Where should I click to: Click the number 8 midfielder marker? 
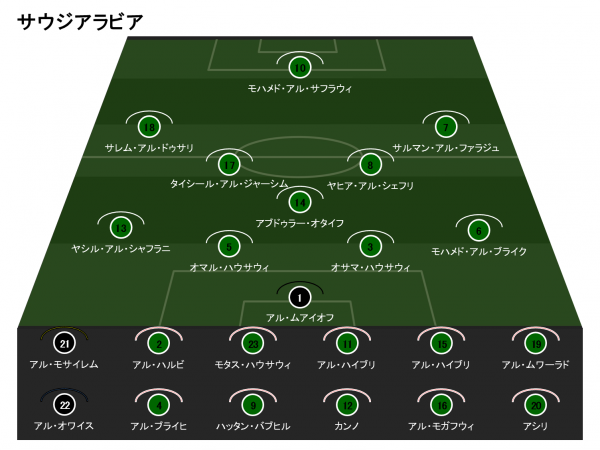coord(370,165)
